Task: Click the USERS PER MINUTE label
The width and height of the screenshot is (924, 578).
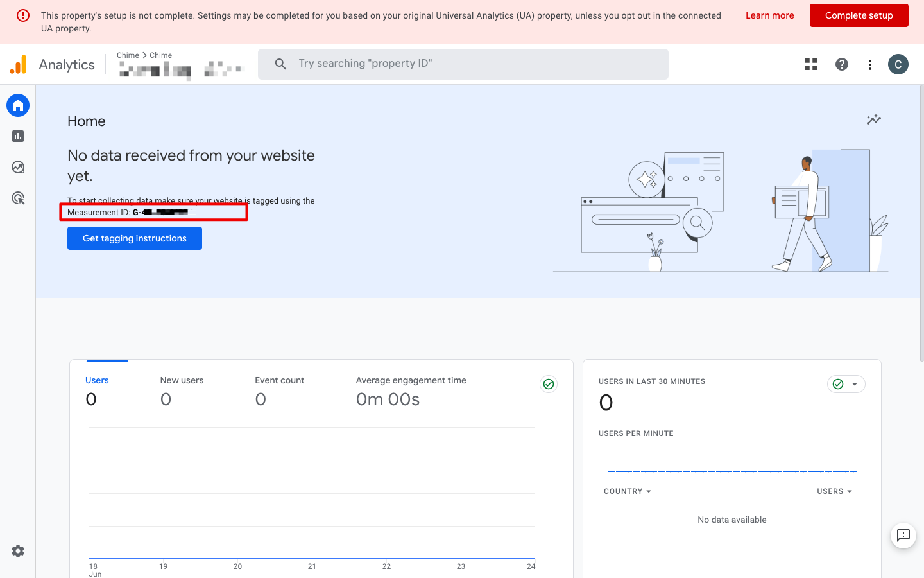Action: (x=636, y=433)
